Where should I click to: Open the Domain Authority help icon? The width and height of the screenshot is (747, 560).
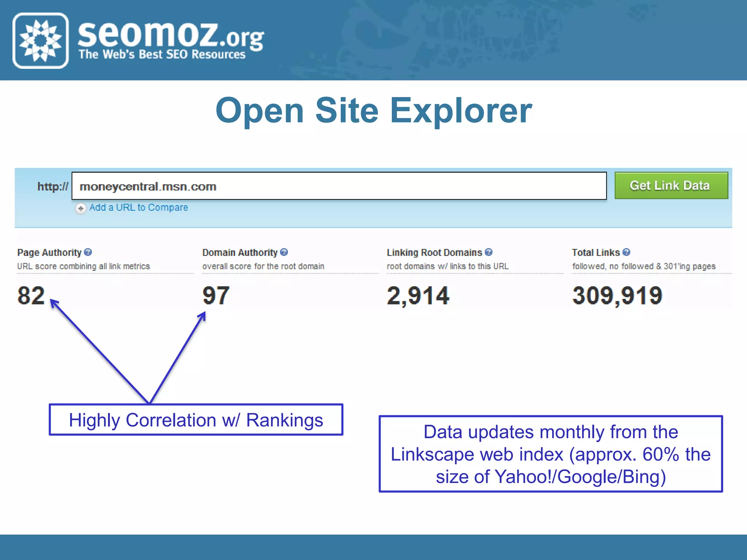click(284, 252)
